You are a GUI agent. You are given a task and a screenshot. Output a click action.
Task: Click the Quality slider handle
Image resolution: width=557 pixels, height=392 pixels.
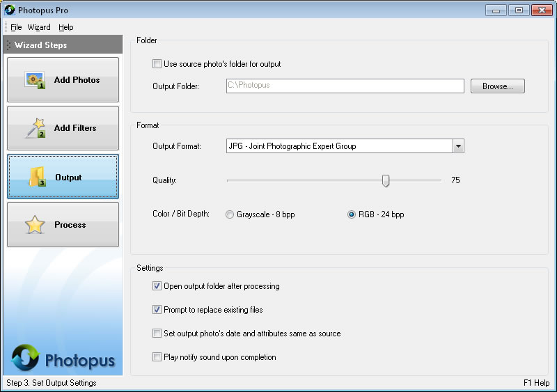[385, 180]
